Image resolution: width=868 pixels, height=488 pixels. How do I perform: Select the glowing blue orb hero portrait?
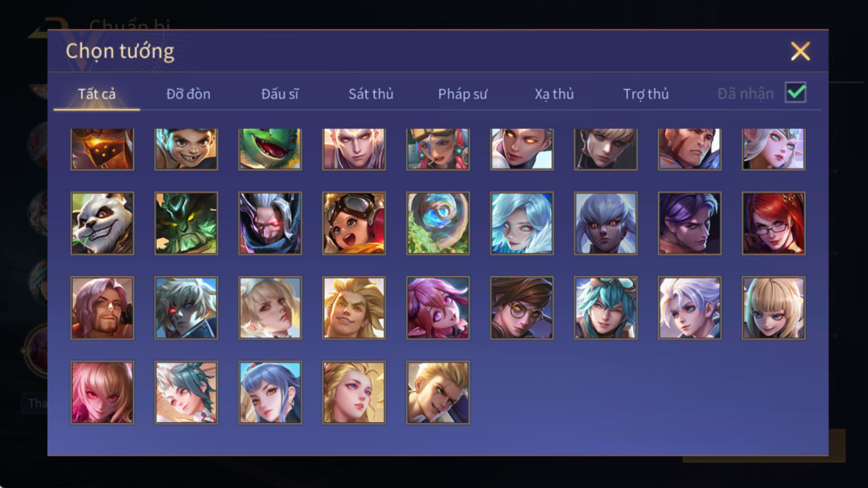(438, 223)
